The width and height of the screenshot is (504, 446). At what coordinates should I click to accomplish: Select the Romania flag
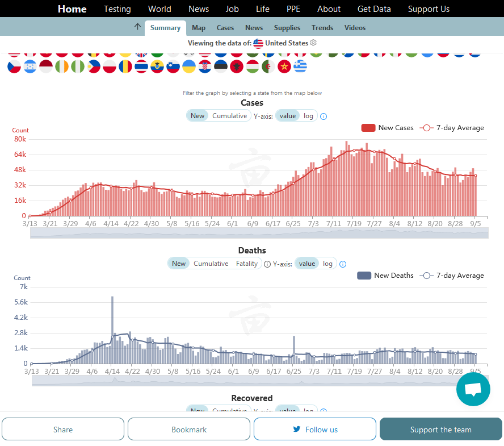click(125, 66)
